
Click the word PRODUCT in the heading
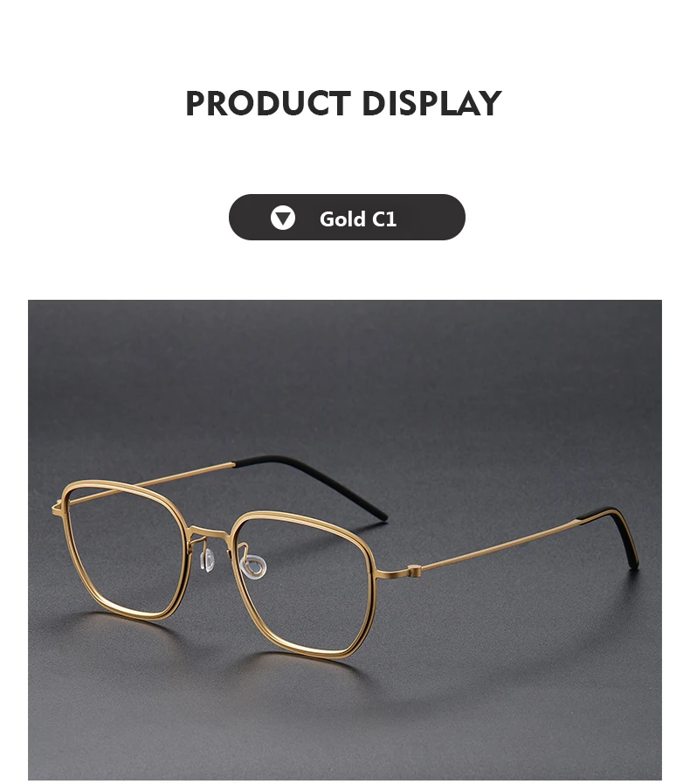click(x=267, y=103)
